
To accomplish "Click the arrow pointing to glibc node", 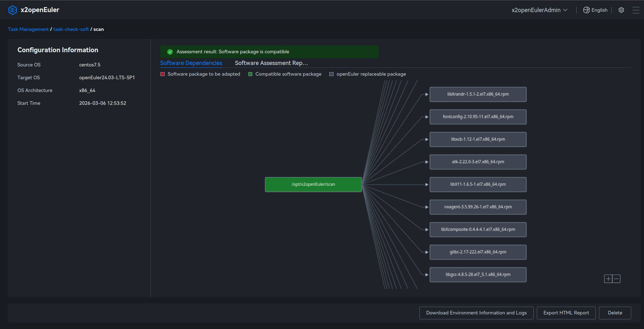I will (426, 252).
